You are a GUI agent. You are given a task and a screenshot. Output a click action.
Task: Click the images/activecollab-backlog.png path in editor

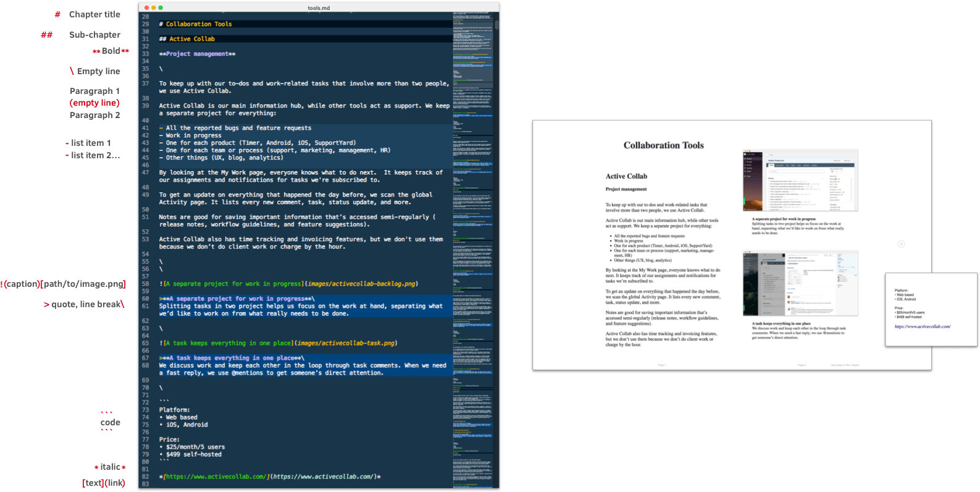(x=361, y=284)
